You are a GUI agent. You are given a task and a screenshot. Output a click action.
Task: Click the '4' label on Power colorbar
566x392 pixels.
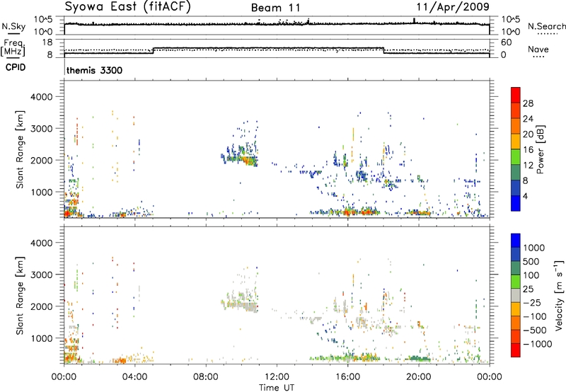(x=525, y=196)
